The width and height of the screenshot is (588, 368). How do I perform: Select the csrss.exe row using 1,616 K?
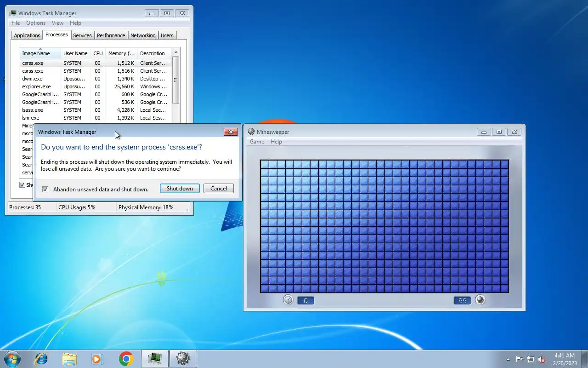point(96,71)
